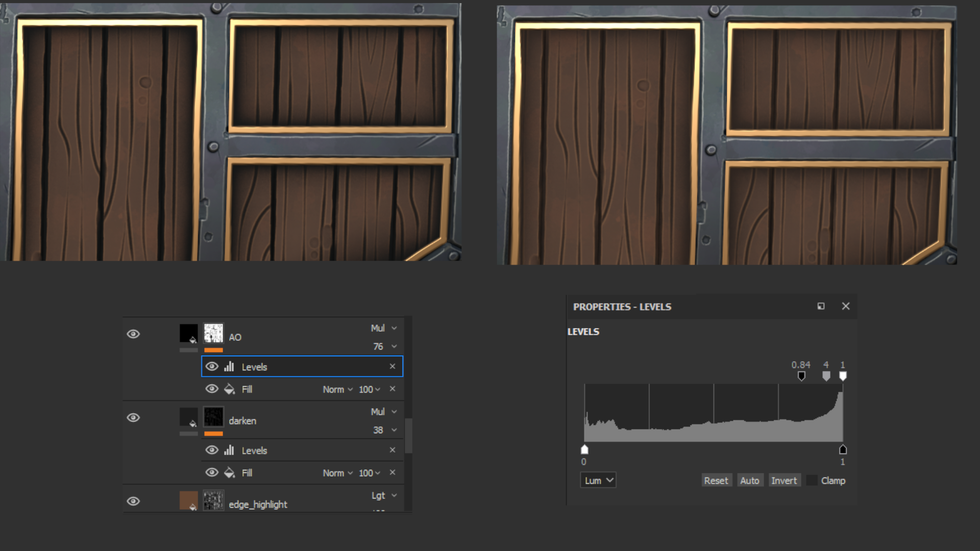Remove the Levels effect from AO layer
Image resolution: width=980 pixels, height=551 pixels.
pos(392,366)
